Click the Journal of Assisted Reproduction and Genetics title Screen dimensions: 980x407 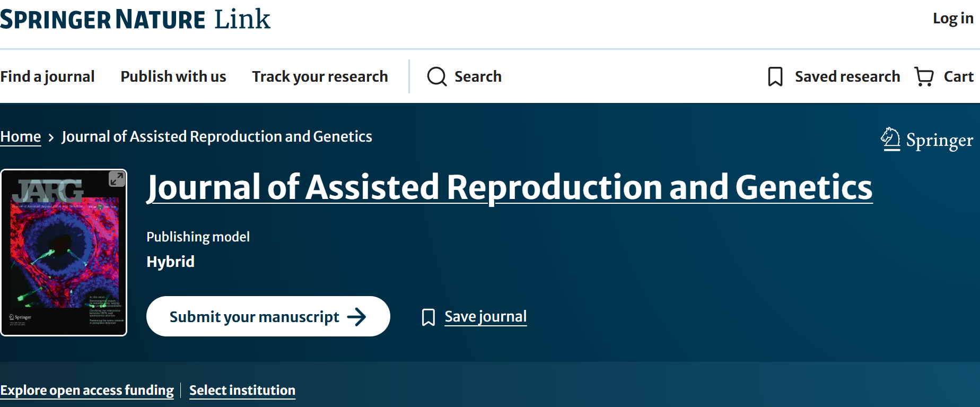click(x=510, y=188)
